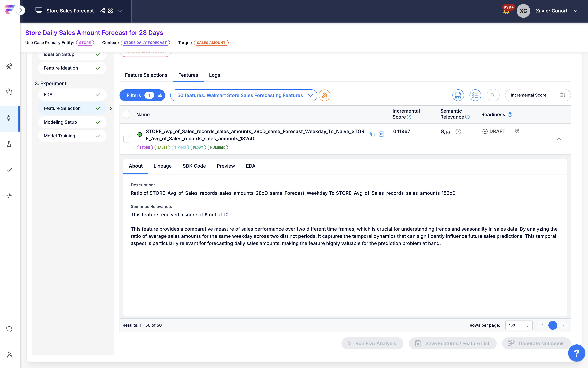Check the STORE_Avg_of_Sales feature row checkbox
Image resolution: width=588 pixels, height=368 pixels.
point(127,139)
